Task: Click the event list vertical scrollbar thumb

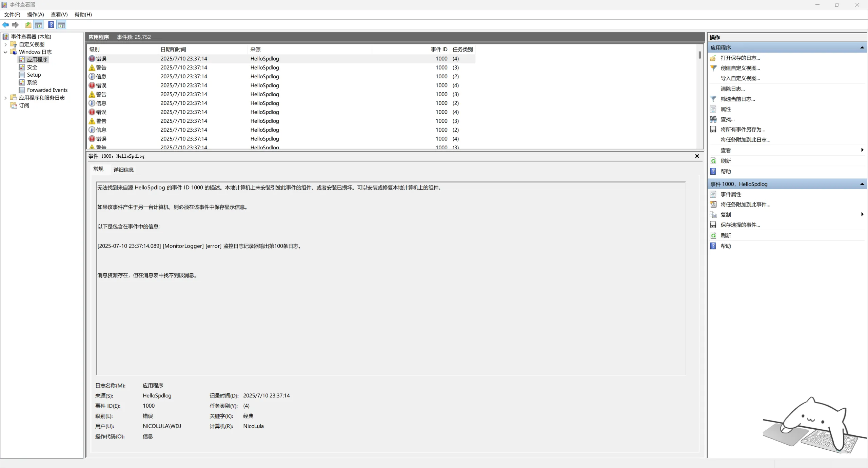Action: click(699, 55)
